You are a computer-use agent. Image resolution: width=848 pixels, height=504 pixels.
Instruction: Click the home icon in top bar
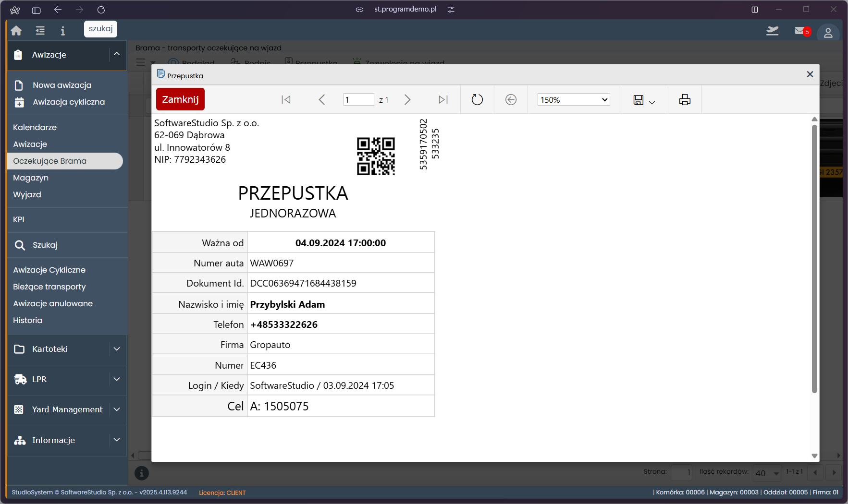tap(16, 31)
